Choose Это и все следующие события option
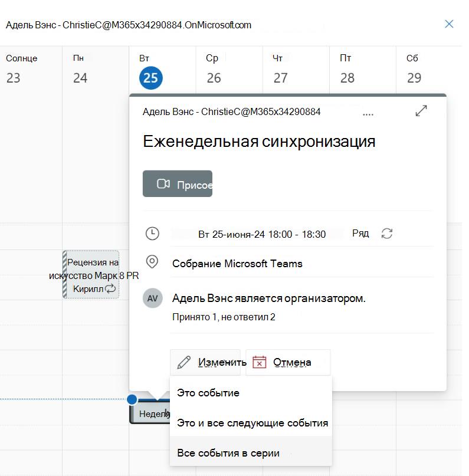 coord(251,422)
